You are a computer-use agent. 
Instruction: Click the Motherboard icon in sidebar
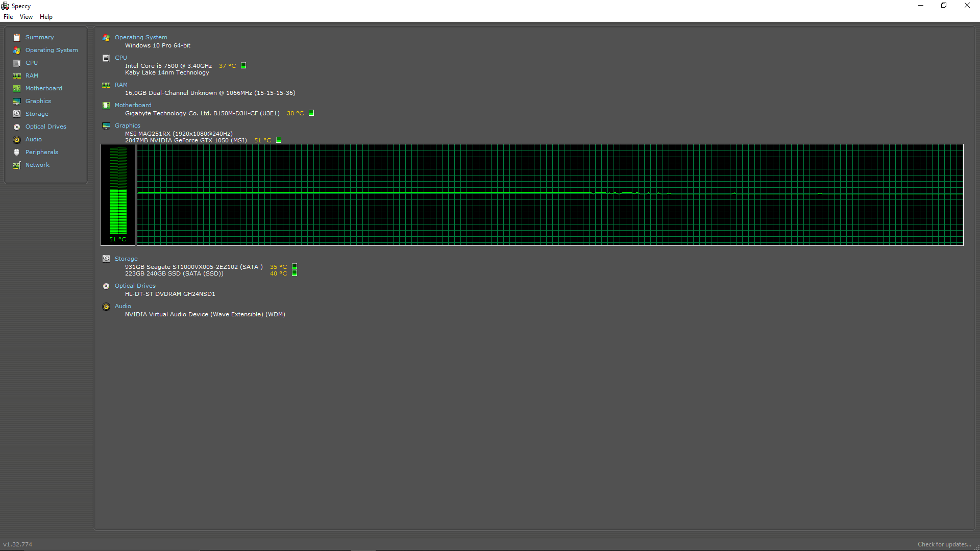pos(17,89)
